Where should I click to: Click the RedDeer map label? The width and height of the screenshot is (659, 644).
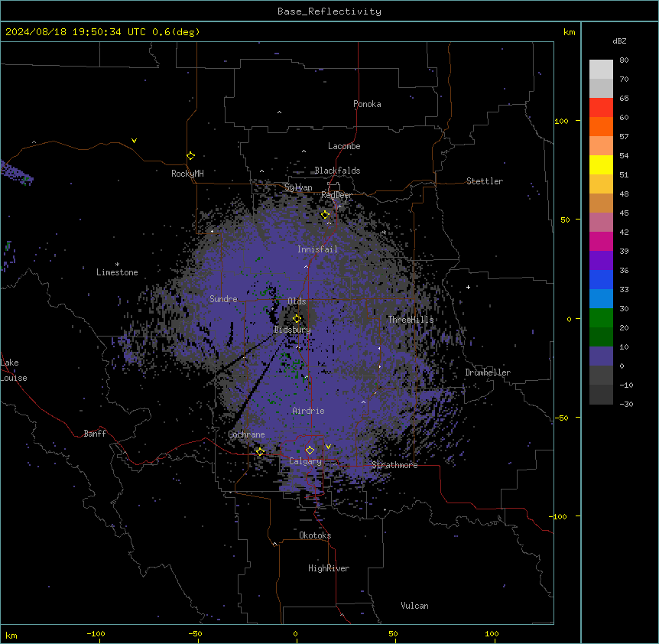pos(336,195)
